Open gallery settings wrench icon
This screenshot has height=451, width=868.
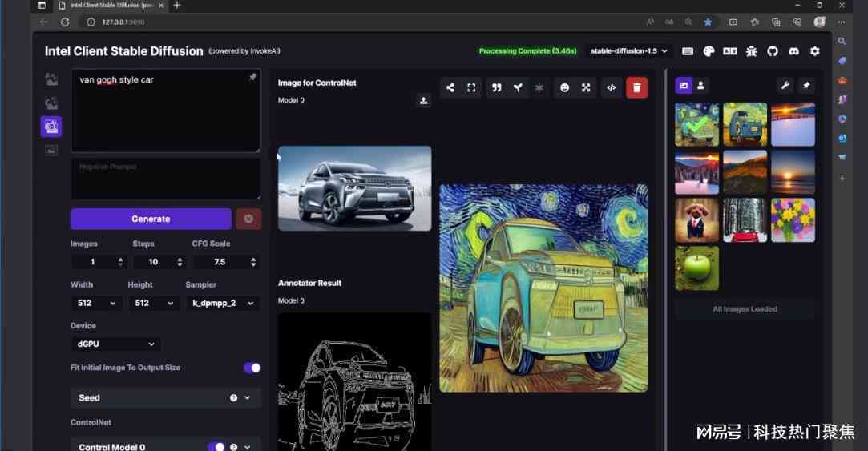[x=785, y=85]
